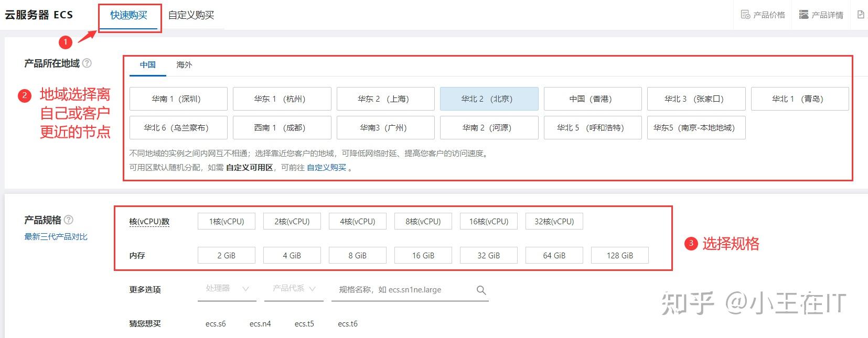The image size is (868, 338).
Task: Click the search magnifier icon in 规格名称 field
Action: click(x=481, y=290)
